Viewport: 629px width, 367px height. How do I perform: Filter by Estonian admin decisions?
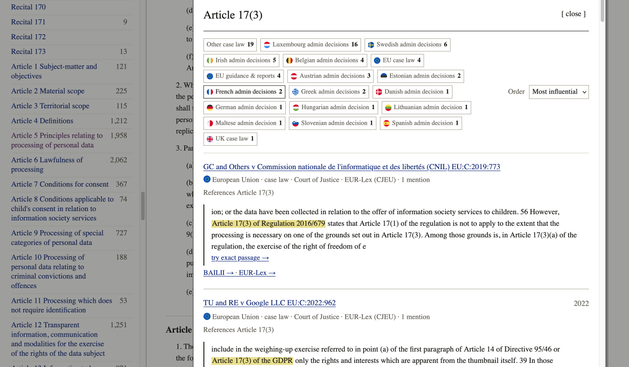420,76
